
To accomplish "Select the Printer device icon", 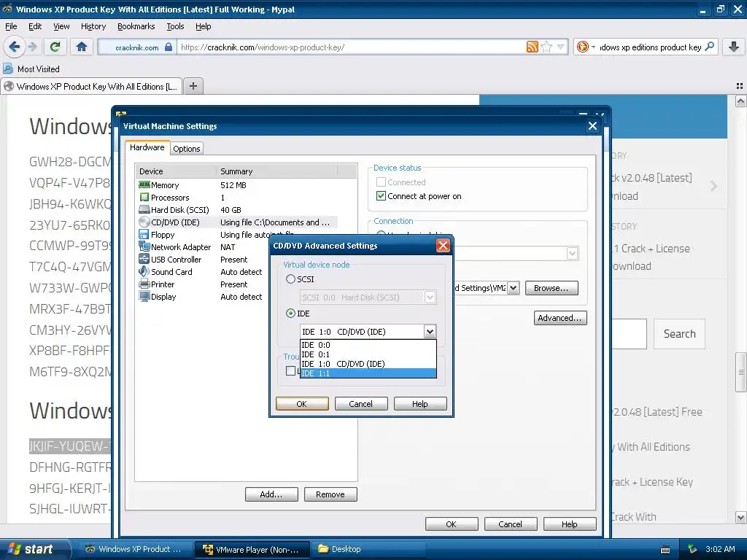I will click(144, 284).
